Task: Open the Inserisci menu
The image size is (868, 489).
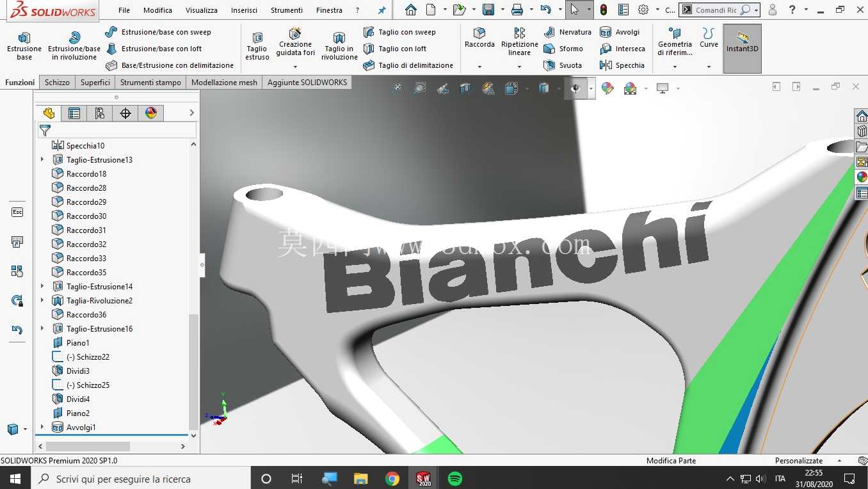Action: [244, 10]
